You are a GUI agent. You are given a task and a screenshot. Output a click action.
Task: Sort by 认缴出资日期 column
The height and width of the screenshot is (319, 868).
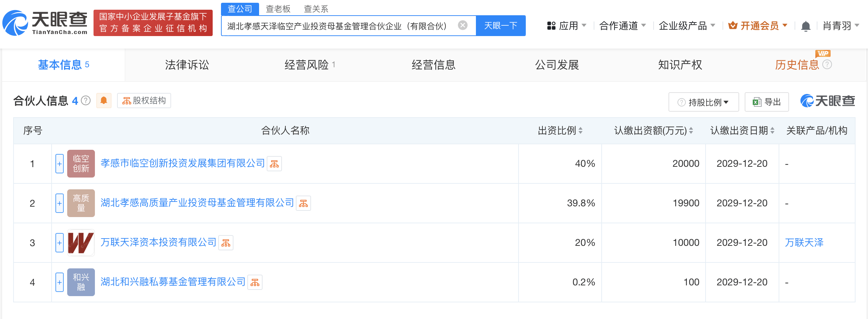click(742, 131)
